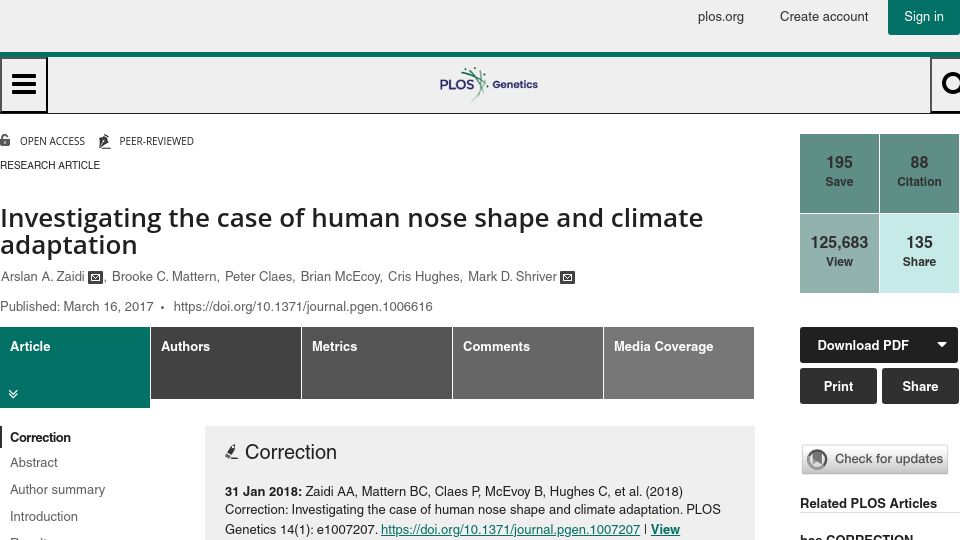Viewport: 960px width, 540px height.
Task: Click the Share button below Download PDF
Action: [920, 386]
